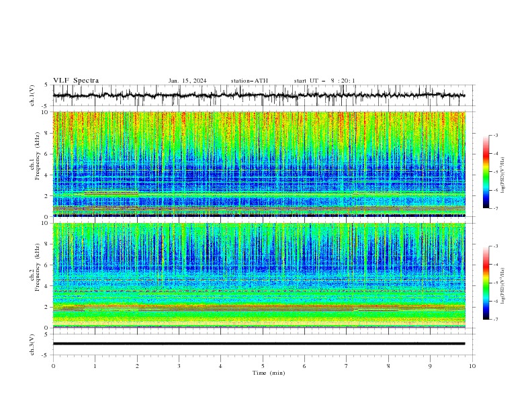
Task: Click the time axis tick label "7"
Action: [x=347, y=366]
